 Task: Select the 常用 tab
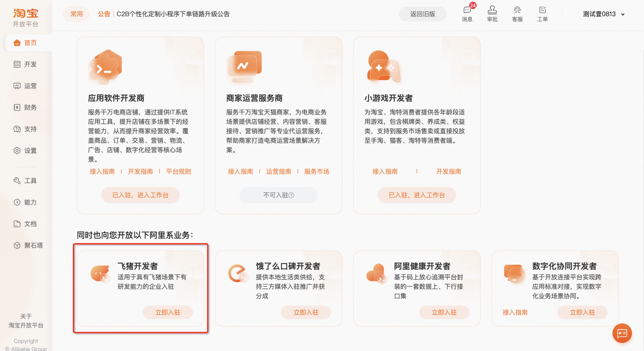click(x=77, y=14)
